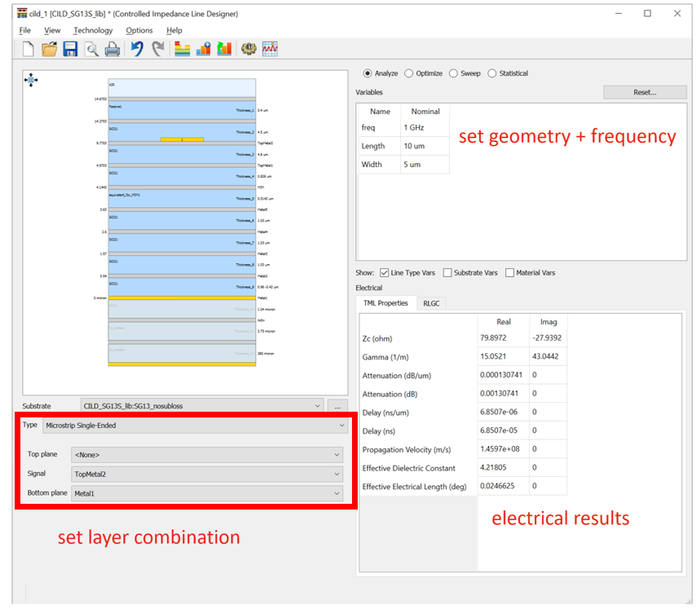Select the Sweep mode
The height and width of the screenshot is (609, 700).
[x=453, y=73]
